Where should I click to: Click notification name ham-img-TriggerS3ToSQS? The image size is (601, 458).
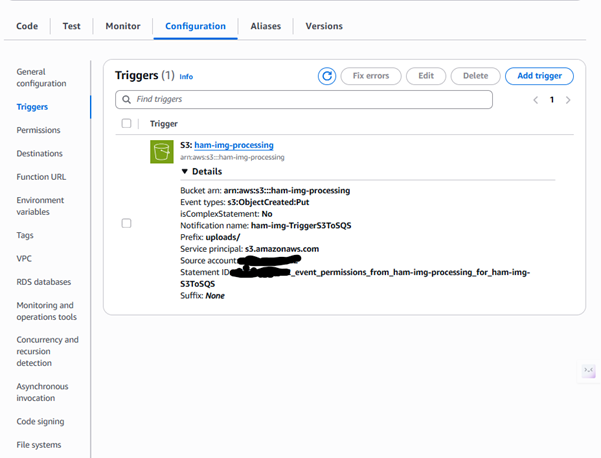click(x=301, y=226)
